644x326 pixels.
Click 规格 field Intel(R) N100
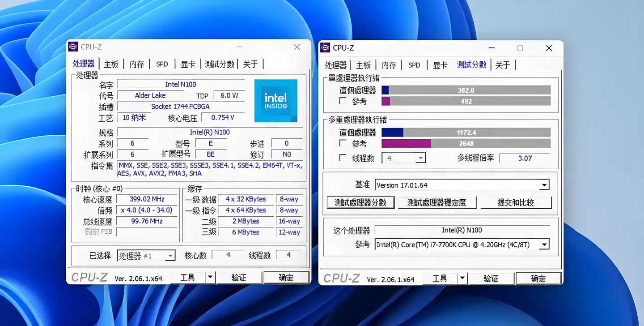click(210, 132)
